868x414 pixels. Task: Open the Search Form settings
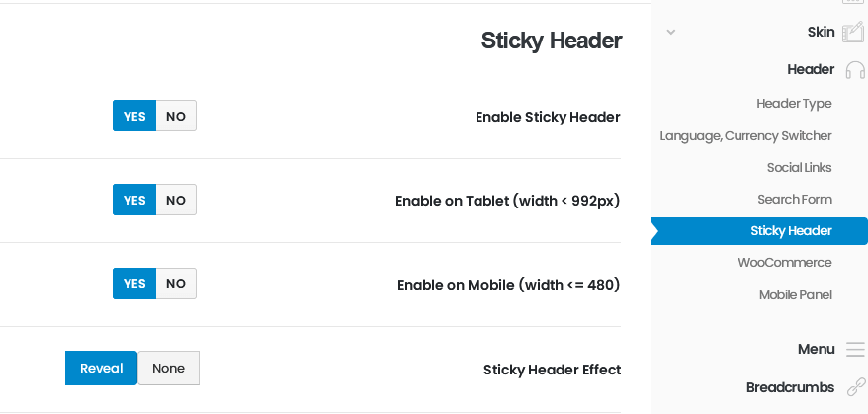[x=795, y=200]
